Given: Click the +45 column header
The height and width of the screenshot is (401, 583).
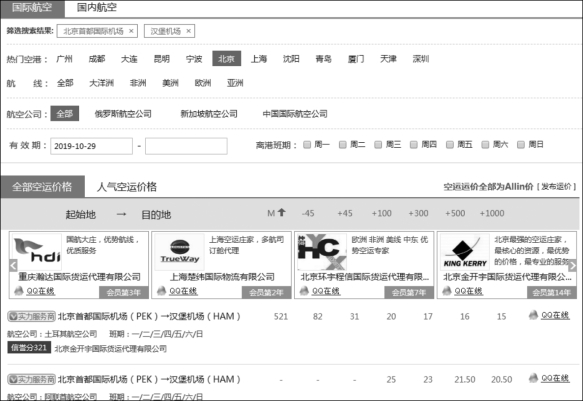Looking at the screenshot, I should pyautogui.click(x=345, y=213).
